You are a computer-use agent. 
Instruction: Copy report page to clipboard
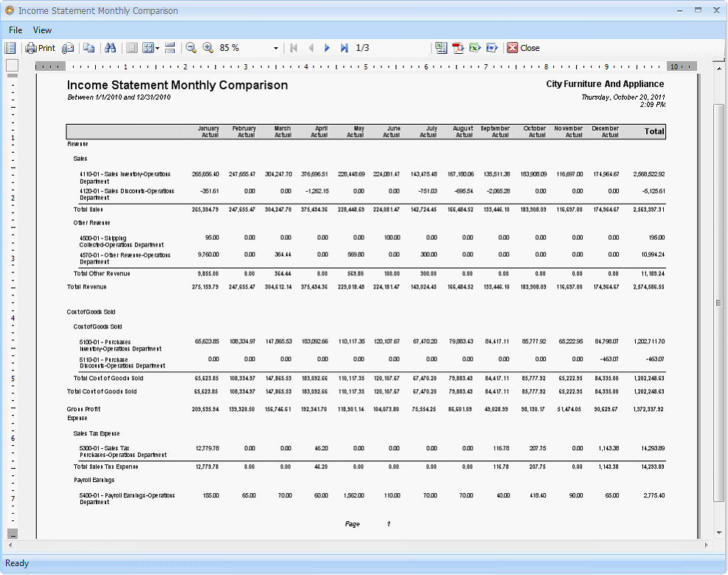click(x=89, y=48)
